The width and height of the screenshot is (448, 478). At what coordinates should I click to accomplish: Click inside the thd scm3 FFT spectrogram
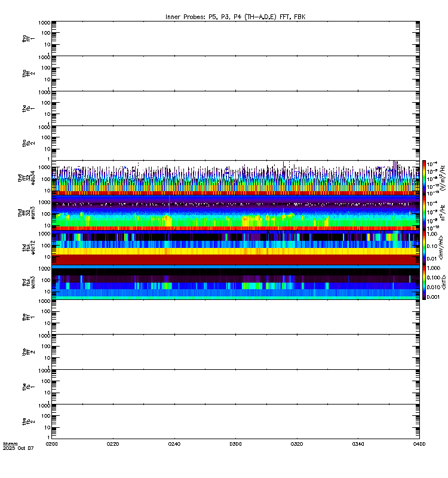235,213
